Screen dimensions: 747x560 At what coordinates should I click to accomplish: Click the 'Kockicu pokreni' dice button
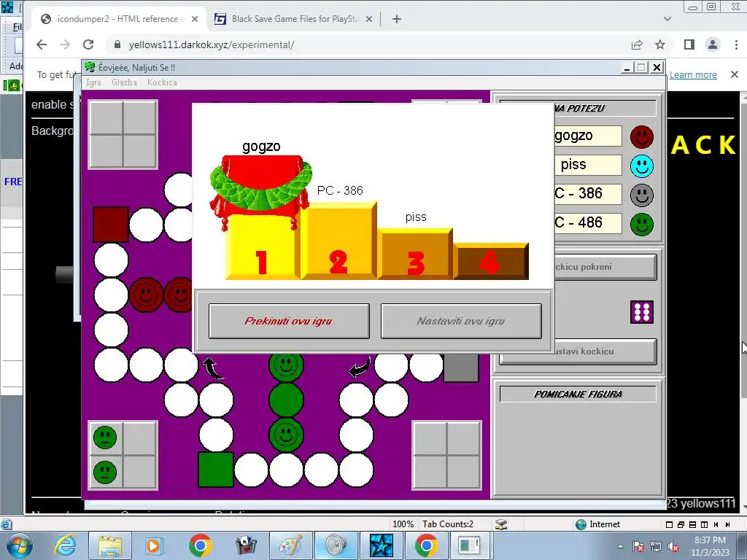tap(605, 267)
